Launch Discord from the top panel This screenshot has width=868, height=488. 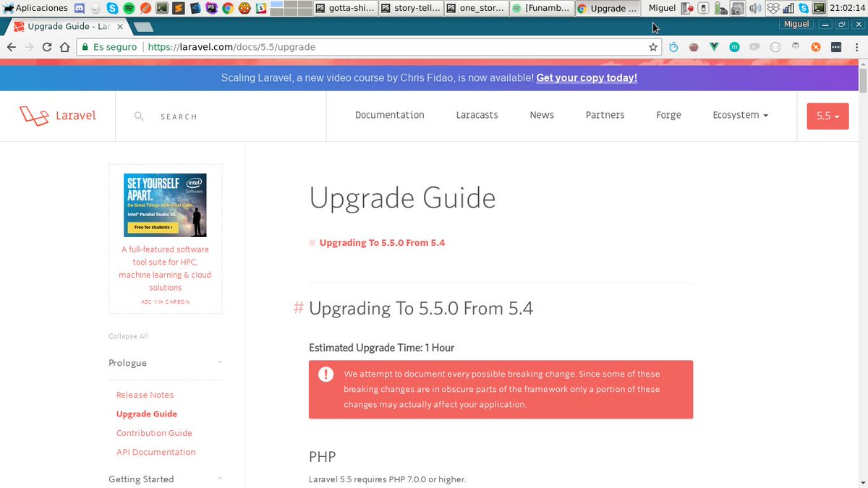[79, 8]
